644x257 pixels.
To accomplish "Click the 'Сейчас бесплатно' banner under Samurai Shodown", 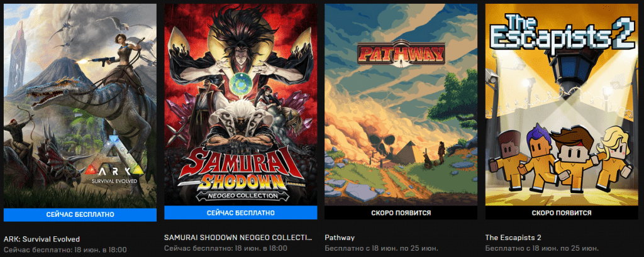I will click(241, 212).
